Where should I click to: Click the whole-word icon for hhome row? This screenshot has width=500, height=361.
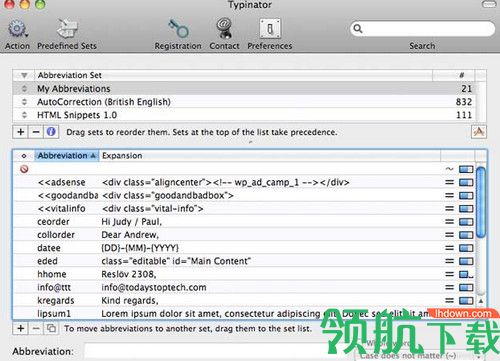(466, 274)
